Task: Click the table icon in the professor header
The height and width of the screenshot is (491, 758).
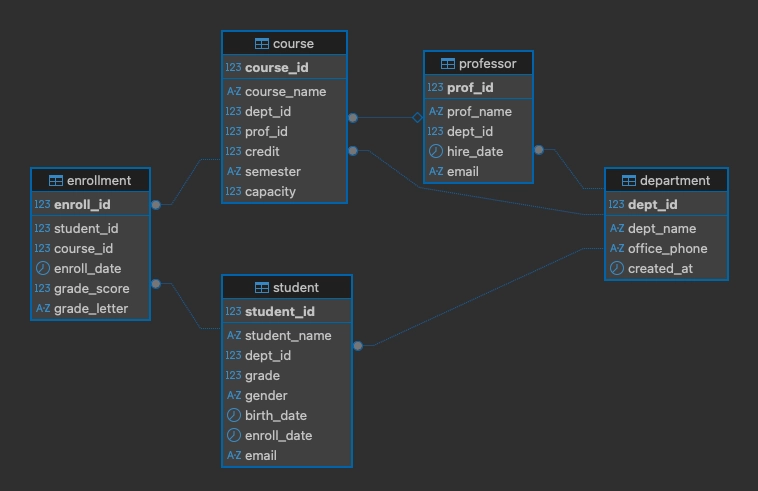Action: point(448,64)
